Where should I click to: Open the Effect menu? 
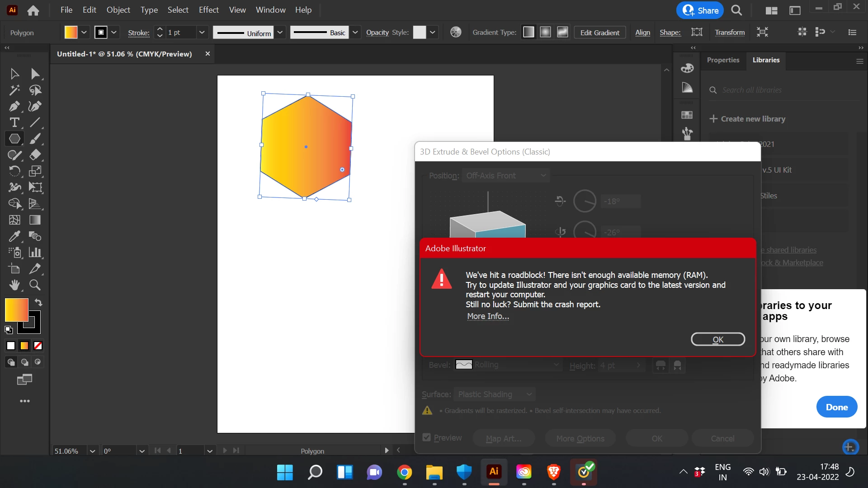coord(208,10)
